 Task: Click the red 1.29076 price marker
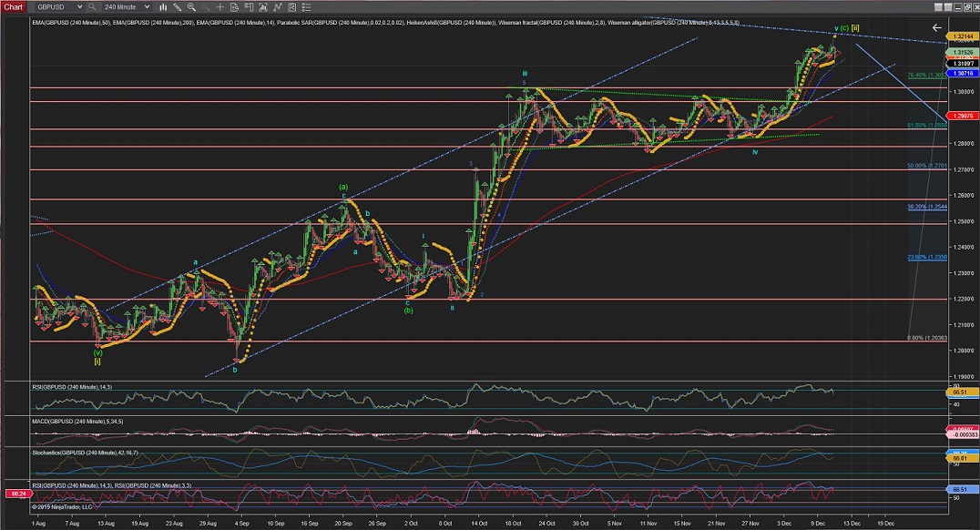click(x=961, y=116)
